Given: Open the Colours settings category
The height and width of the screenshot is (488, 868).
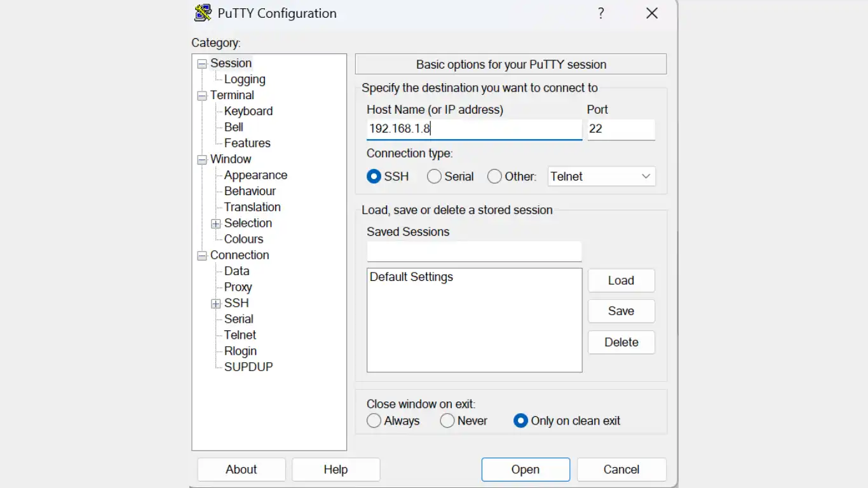Looking at the screenshot, I should tap(243, 239).
